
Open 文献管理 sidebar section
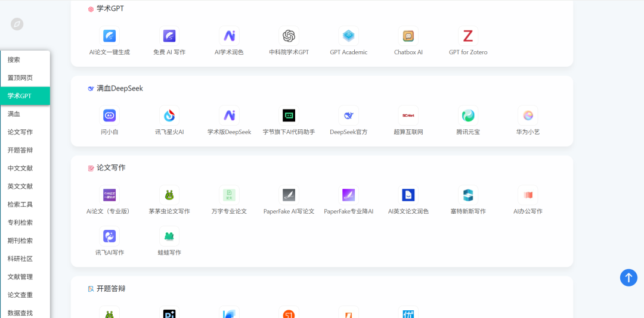pos(20,277)
